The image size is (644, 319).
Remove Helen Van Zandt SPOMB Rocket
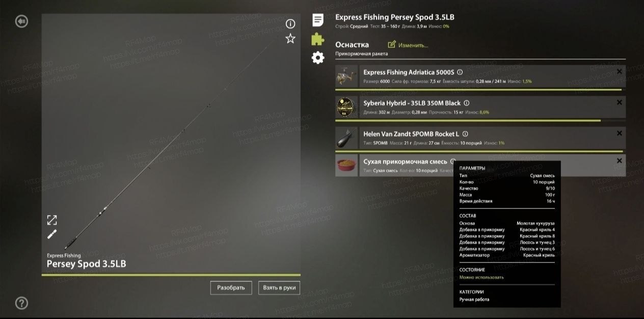click(x=619, y=133)
